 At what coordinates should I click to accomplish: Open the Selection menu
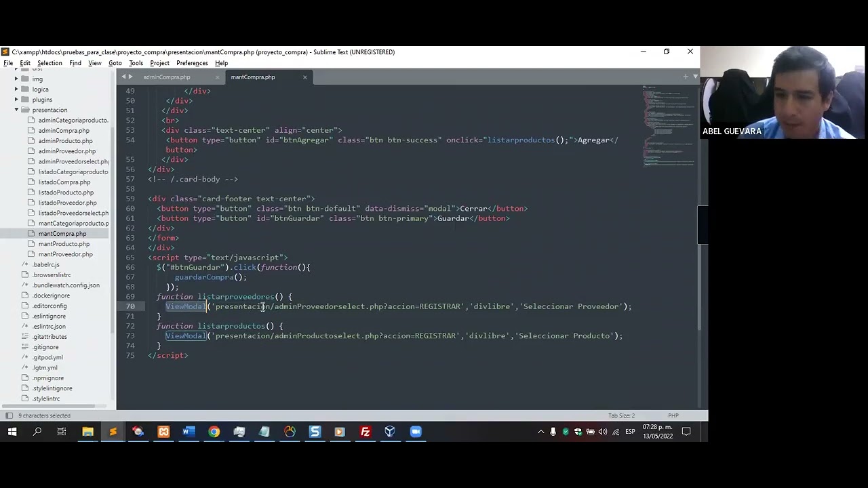[50, 63]
